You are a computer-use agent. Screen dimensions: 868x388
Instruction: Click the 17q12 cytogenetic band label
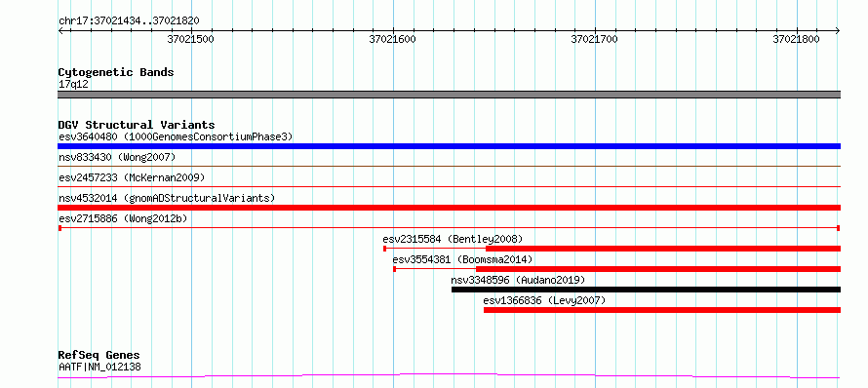point(73,84)
